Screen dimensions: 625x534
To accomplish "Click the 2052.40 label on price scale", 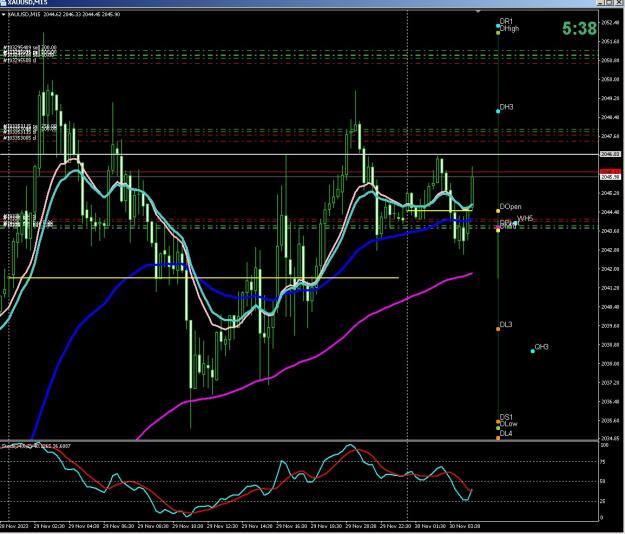I will pyautogui.click(x=610, y=22).
